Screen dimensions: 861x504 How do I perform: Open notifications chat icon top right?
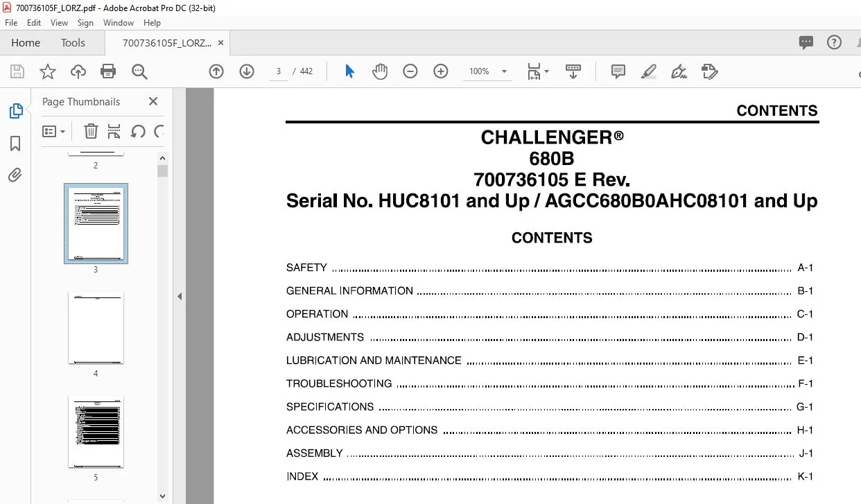point(806,42)
